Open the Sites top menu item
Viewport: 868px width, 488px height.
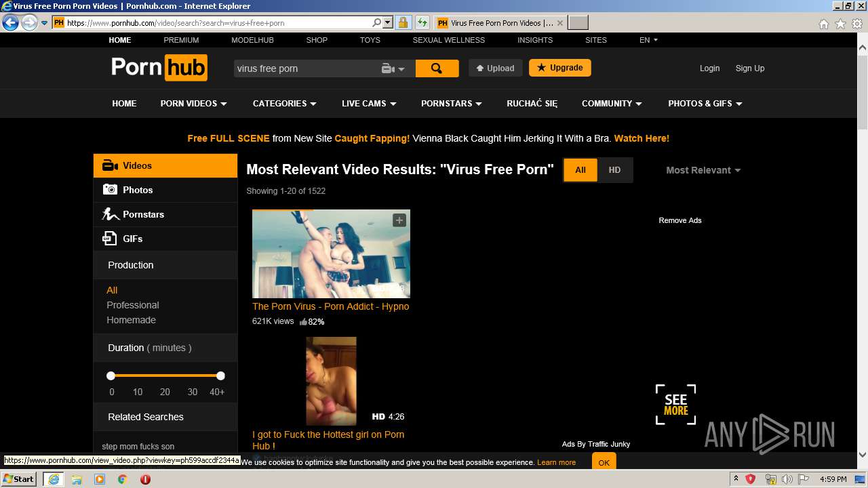[x=596, y=40]
